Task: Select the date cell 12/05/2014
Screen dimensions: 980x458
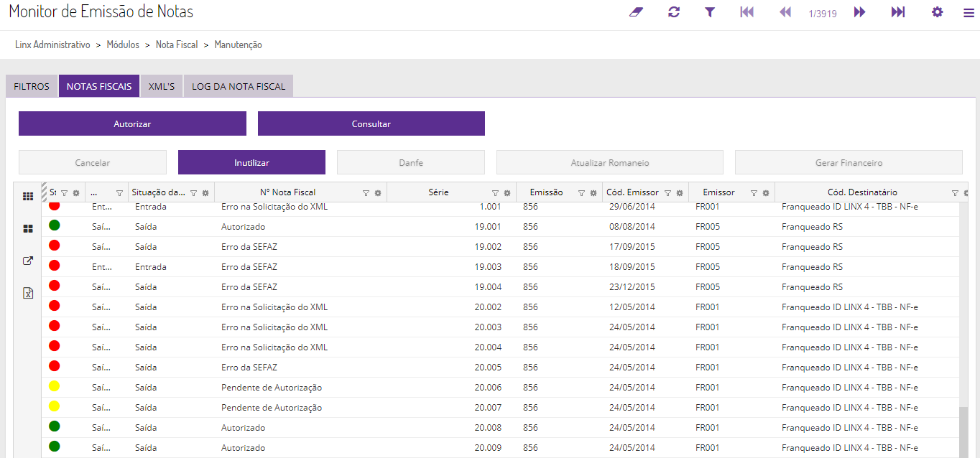Action: click(645, 307)
